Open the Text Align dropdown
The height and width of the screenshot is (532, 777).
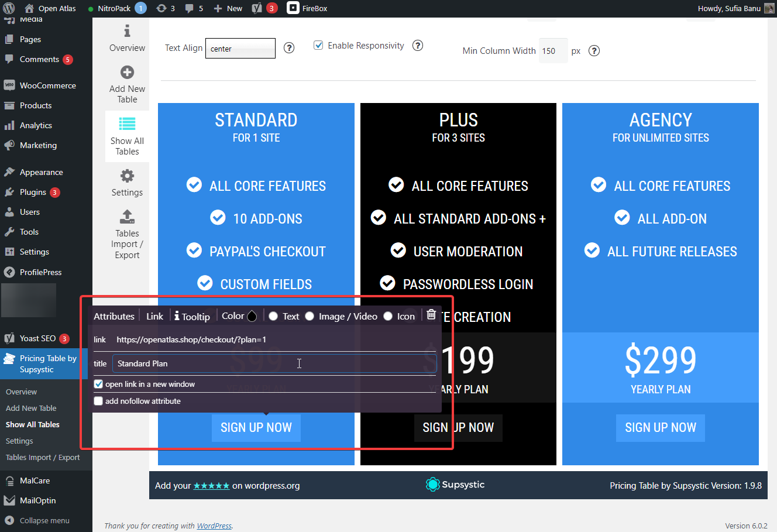240,49
